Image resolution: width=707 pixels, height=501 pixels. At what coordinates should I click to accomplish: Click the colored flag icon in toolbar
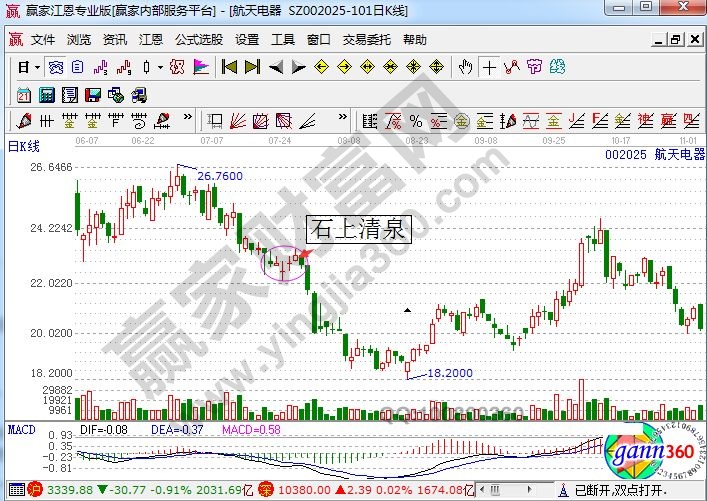coord(200,68)
